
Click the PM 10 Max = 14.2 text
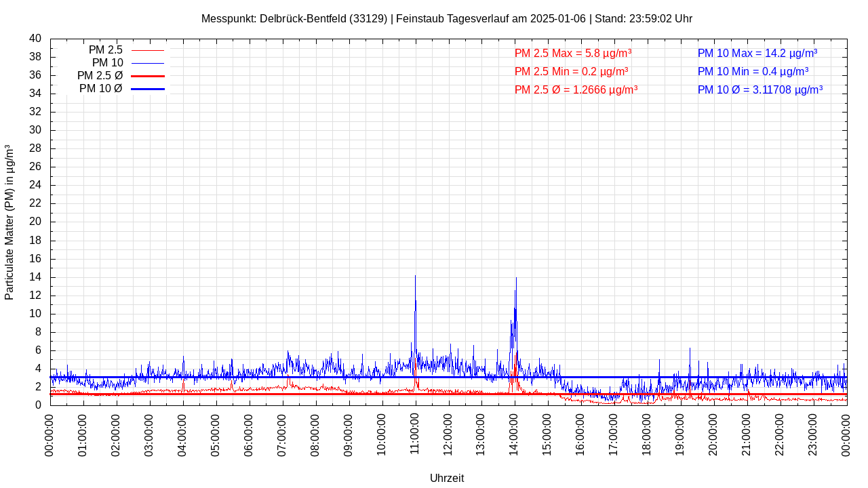pyautogui.click(x=757, y=54)
